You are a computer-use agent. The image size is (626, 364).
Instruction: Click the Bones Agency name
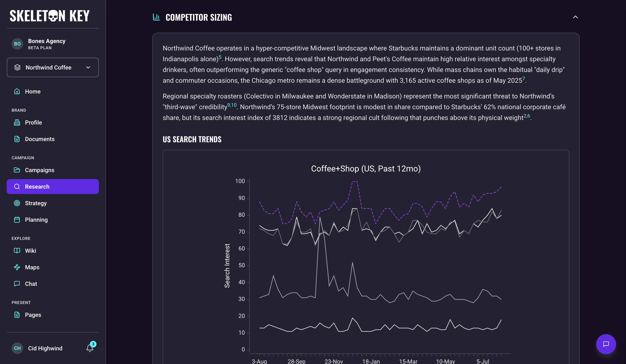pos(47,41)
